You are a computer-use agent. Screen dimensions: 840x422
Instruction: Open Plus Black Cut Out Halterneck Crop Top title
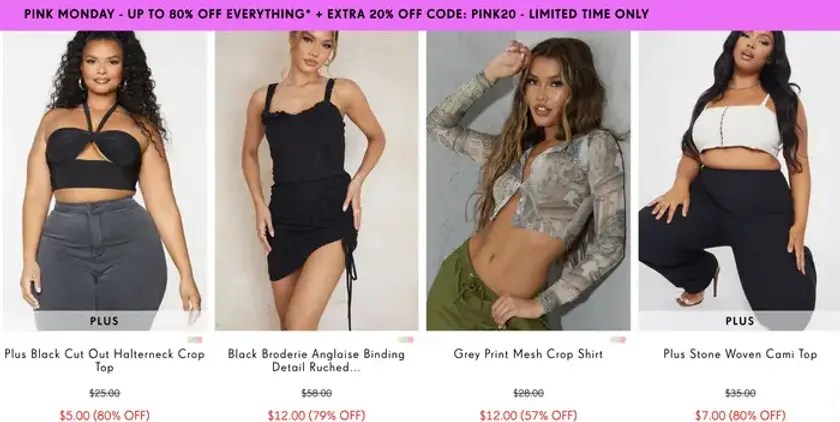coord(104,360)
